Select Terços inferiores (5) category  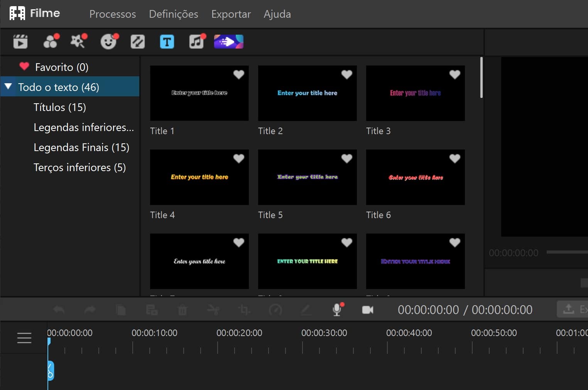[70, 167]
